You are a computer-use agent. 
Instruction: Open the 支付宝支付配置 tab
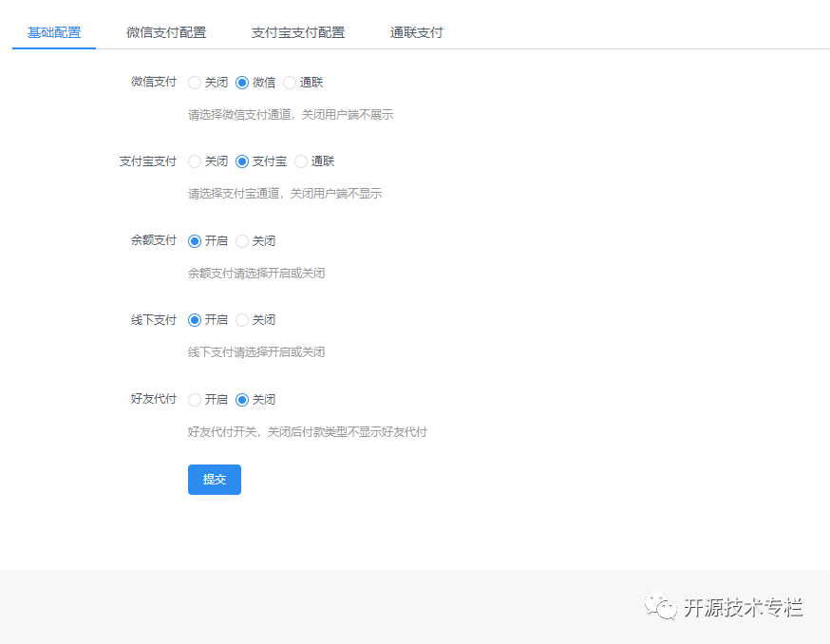tap(298, 31)
